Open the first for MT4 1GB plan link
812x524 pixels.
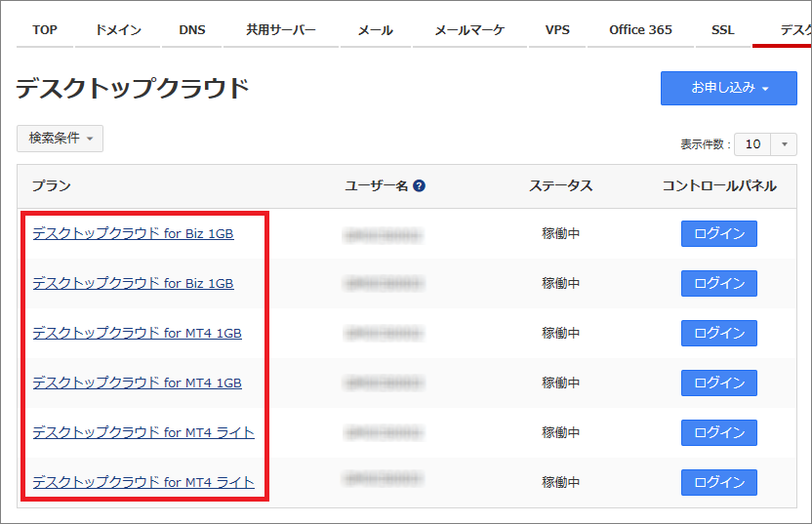pyautogui.click(x=138, y=333)
